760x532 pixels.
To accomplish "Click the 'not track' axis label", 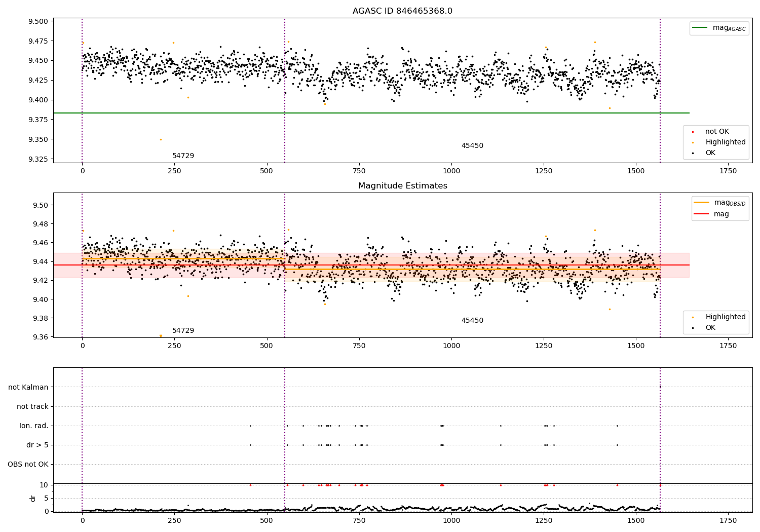I will pyautogui.click(x=32, y=406).
